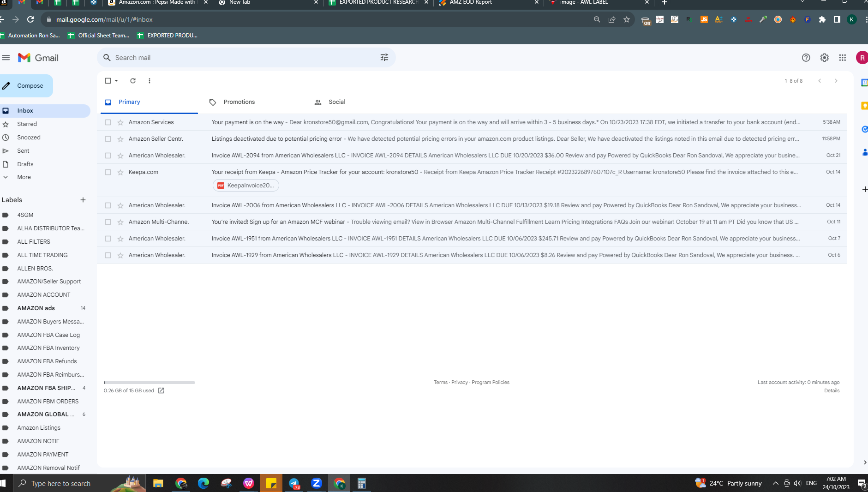The height and width of the screenshot is (492, 868).
Task: Open Calculator from the taskbar
Action: (x=362, y=483)
